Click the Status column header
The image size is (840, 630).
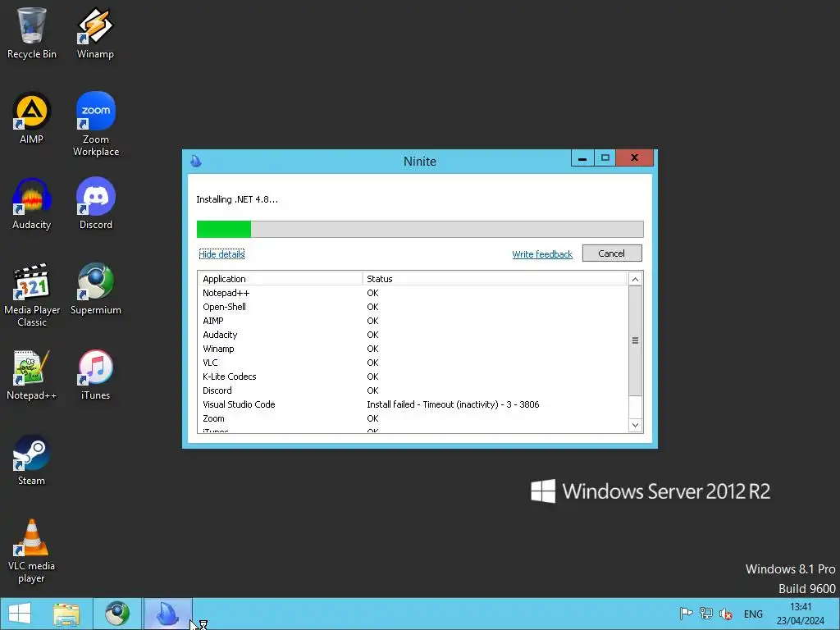coord(494,279)
